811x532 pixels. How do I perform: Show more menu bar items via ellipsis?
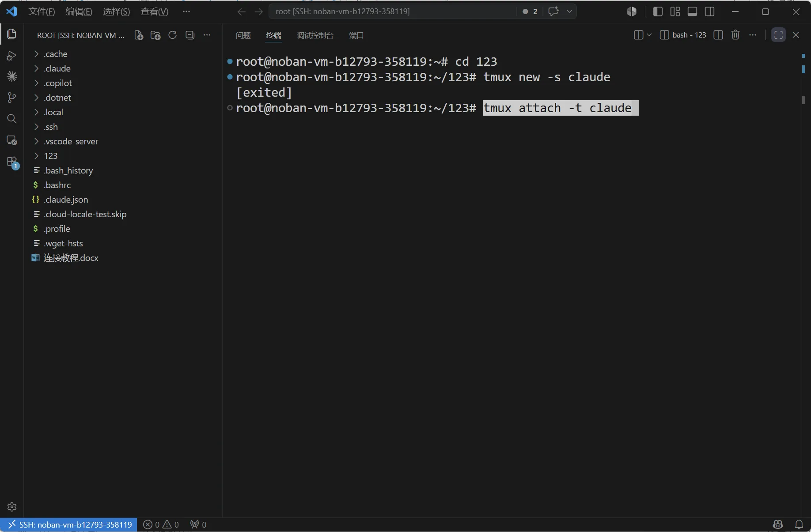(x=186, y=11)
